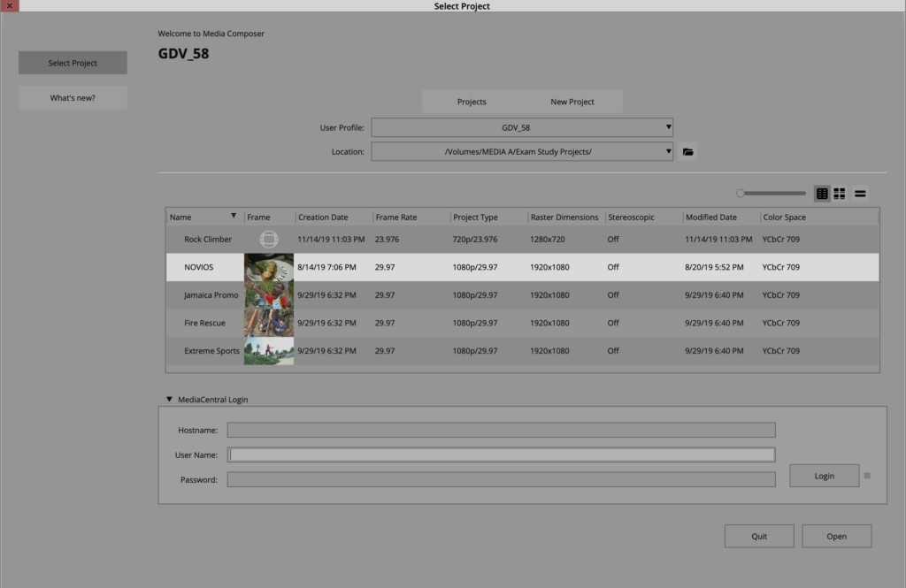906x588 pixels.
Task: Switch to the text list view icon
Action: tap(859, 193)
